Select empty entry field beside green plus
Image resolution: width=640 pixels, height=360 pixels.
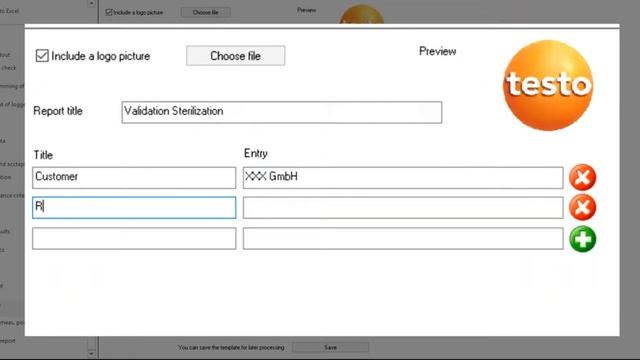pyautogui.click(x=403, y=238)
